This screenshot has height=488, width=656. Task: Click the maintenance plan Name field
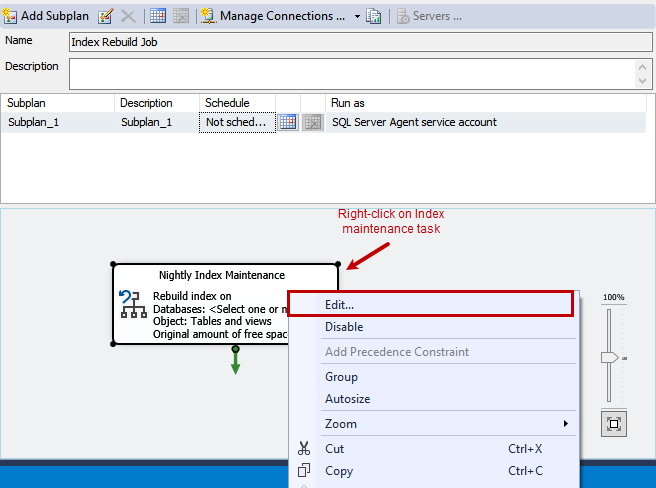coord(359,42)
